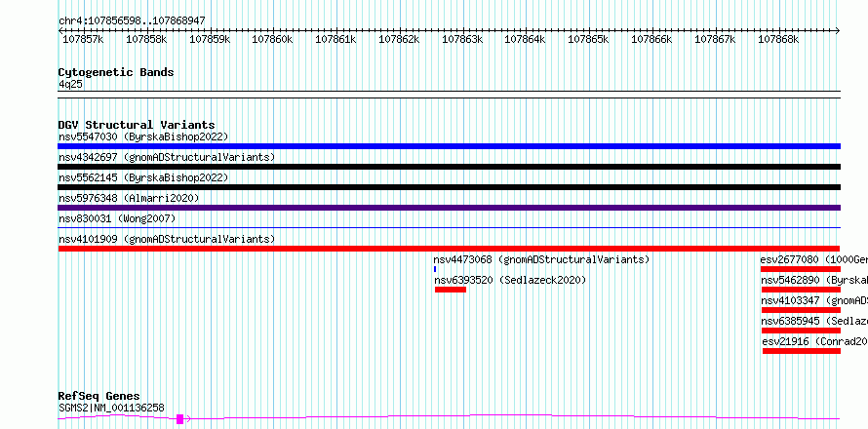Click the 107868k ruler tick label
The height and width of the screenshot is (429, 868).
tap(778, 39)
